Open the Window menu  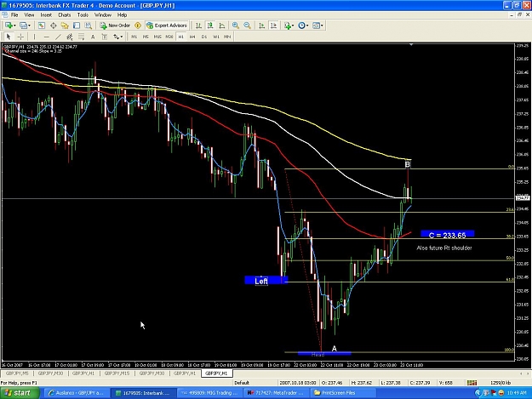(x=103, y=15)
